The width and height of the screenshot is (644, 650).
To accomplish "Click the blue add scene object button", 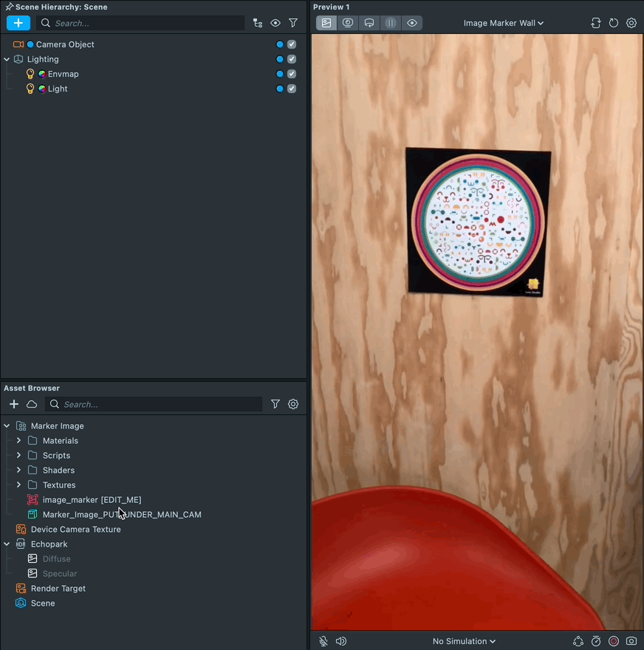I will point(18,23).
